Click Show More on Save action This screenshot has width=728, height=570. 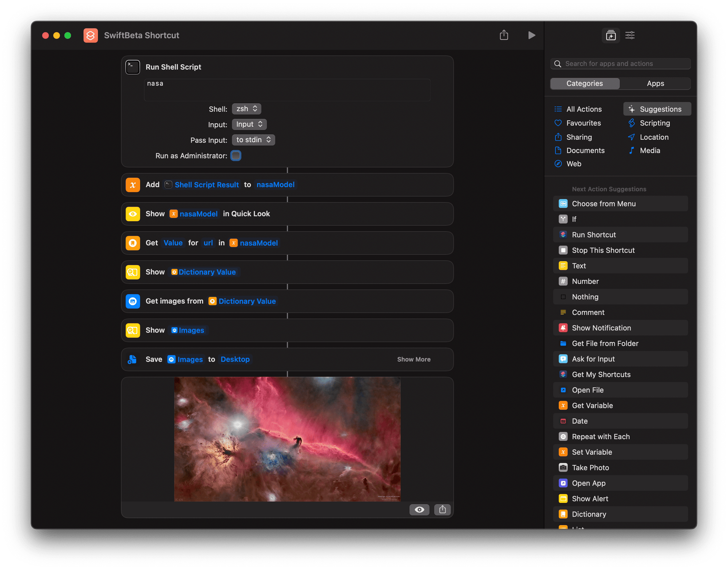414,359
